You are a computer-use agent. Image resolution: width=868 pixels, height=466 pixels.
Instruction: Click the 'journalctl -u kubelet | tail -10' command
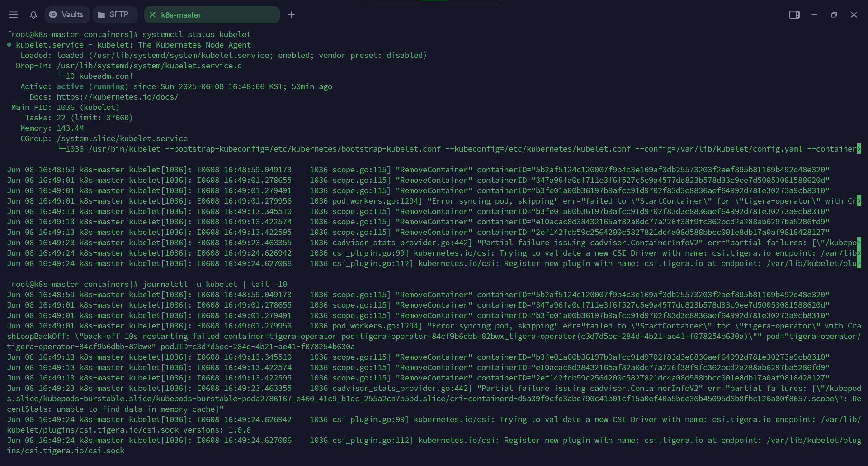coord(215,284)
